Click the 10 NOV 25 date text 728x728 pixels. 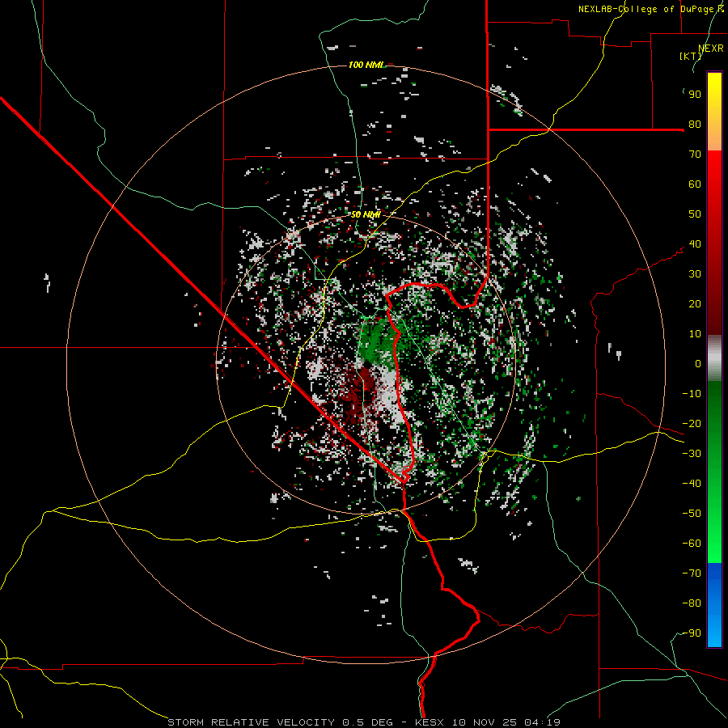click(485, 722)
